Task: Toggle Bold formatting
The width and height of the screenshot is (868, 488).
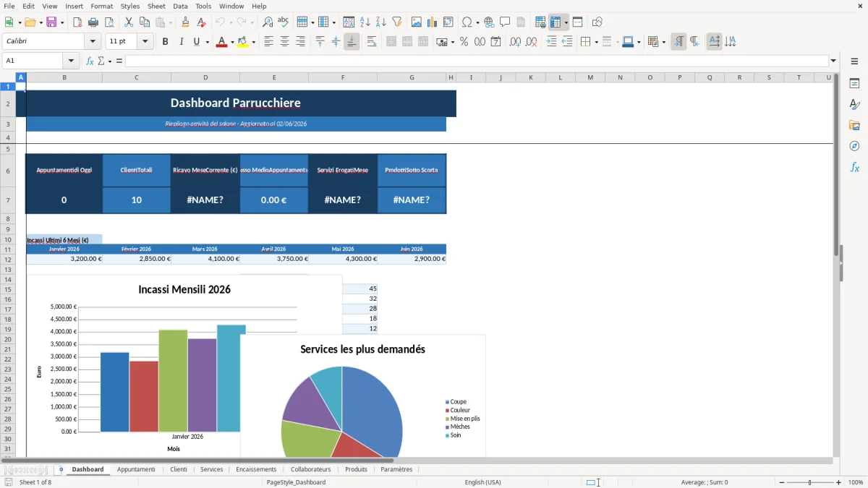Action: 165,42
